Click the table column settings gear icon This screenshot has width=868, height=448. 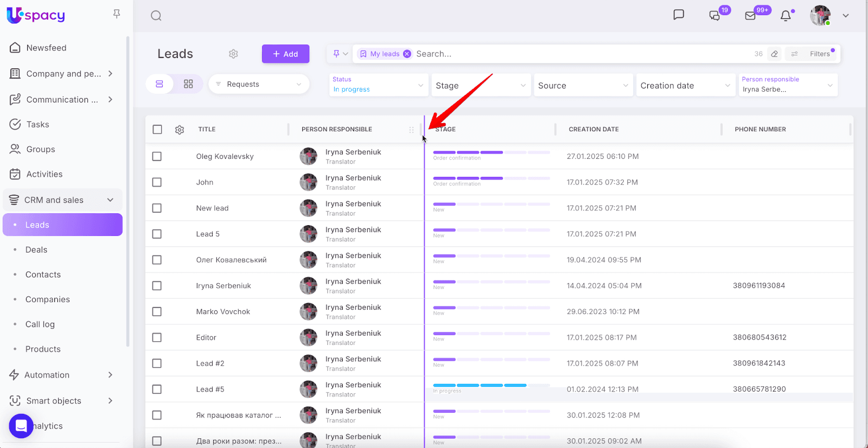point(180,130)
